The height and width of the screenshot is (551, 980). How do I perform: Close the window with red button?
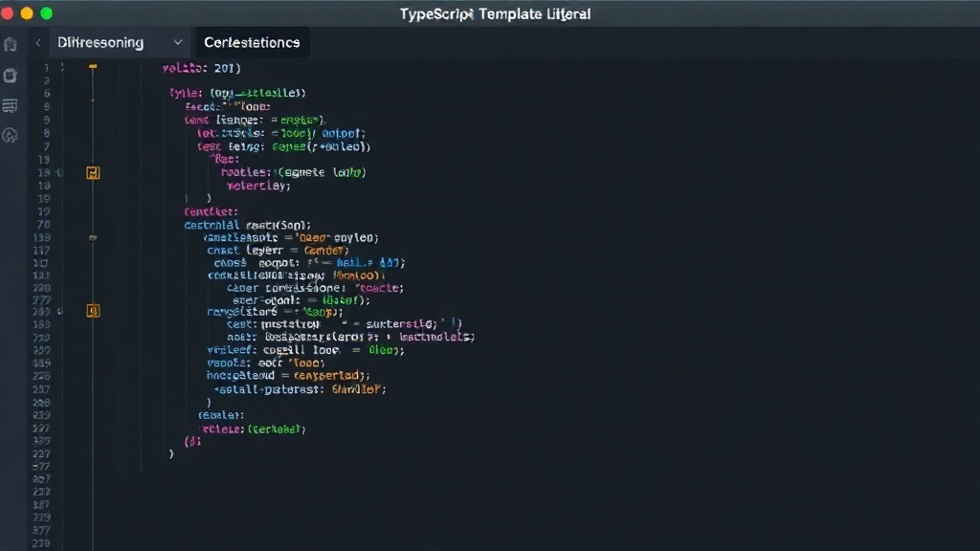[x=7, y=13]
